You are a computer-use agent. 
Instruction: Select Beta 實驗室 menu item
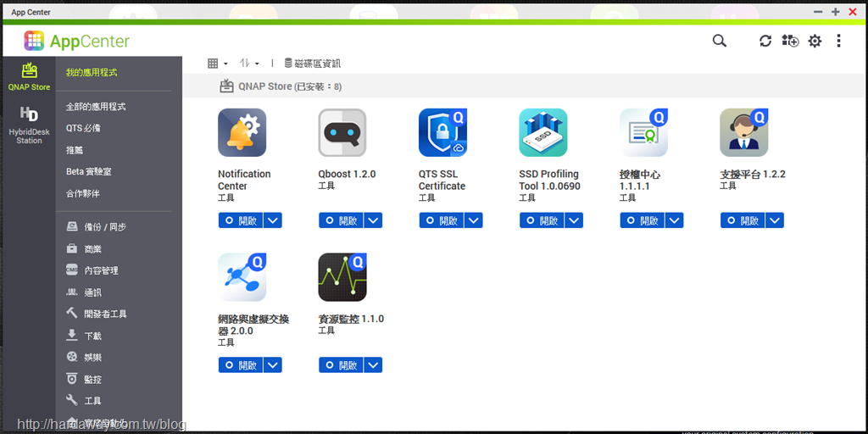click(x=88, y=171)
